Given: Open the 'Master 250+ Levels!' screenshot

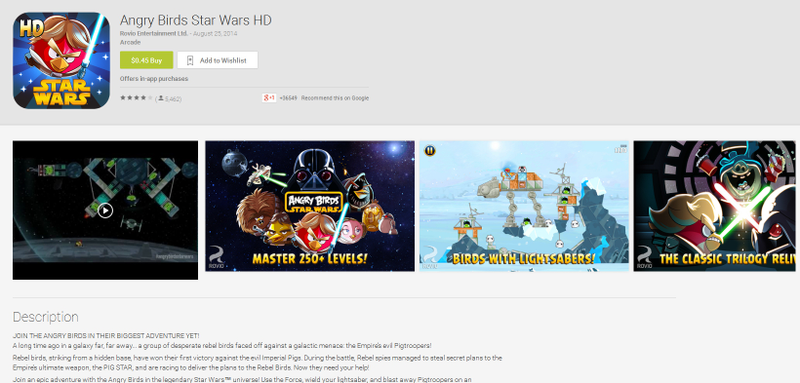Looking at the screenshot, I should point(310,206).
